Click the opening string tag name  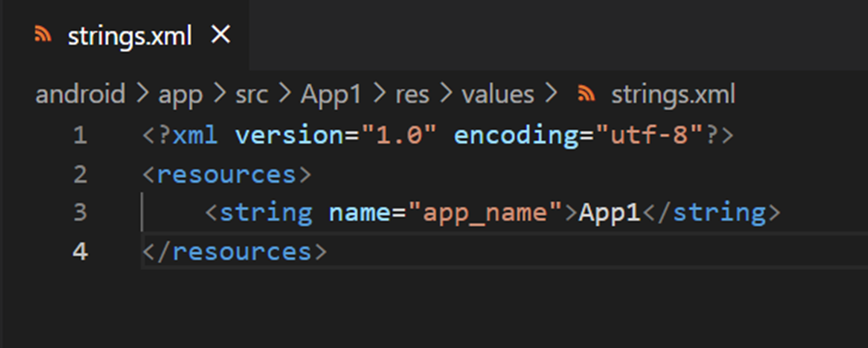266,213
